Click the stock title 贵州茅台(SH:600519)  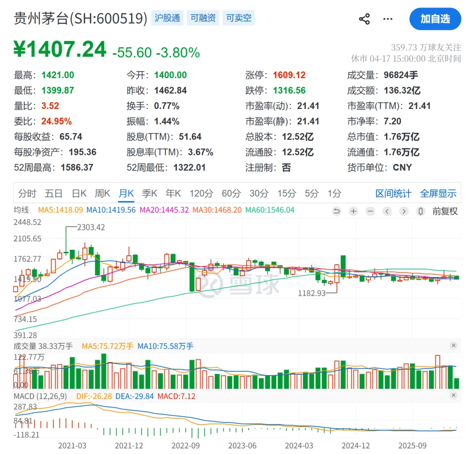coord(81,18)
